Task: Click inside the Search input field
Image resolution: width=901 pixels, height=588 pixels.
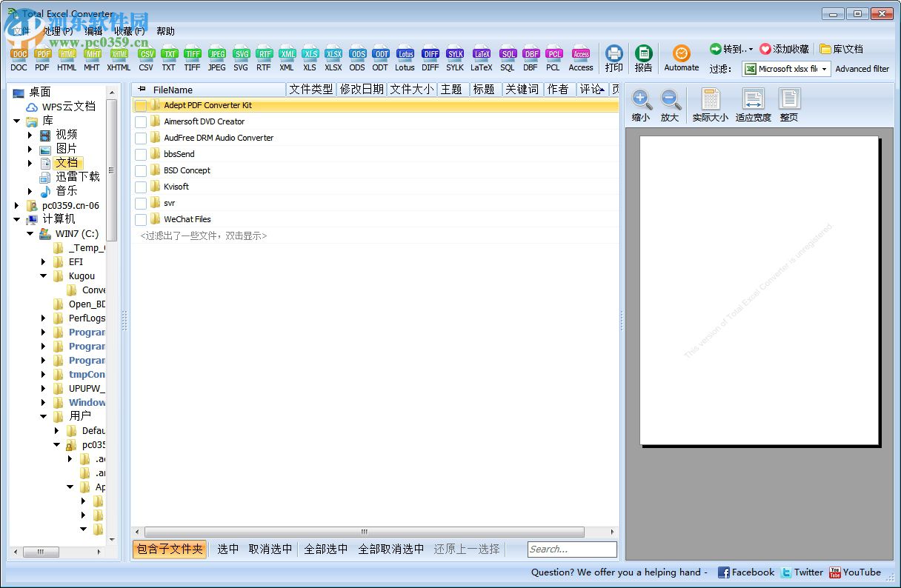Action: click(571, 549)
